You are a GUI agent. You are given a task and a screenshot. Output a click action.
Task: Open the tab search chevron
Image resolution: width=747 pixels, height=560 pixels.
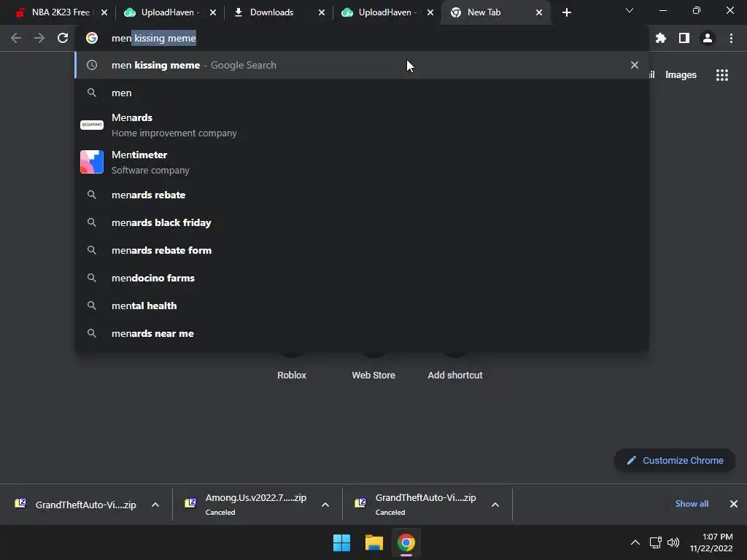pyautogui.click(x=630, y=10)
